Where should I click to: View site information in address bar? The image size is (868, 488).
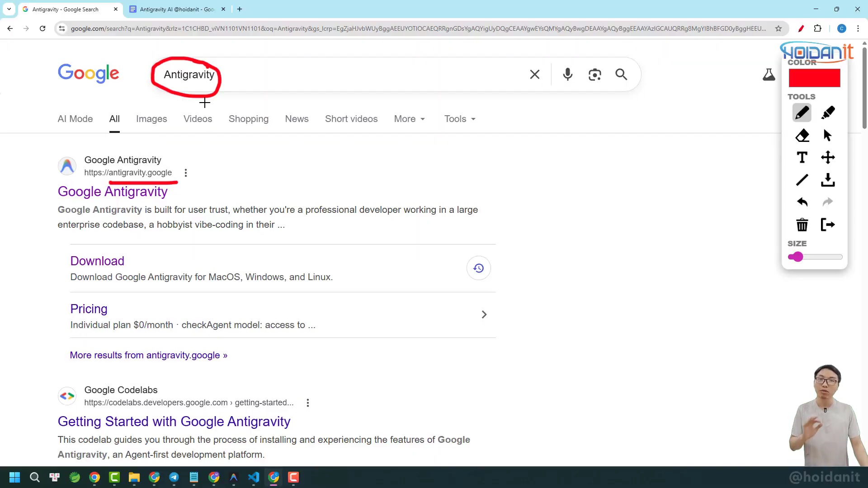pos(62,28)
